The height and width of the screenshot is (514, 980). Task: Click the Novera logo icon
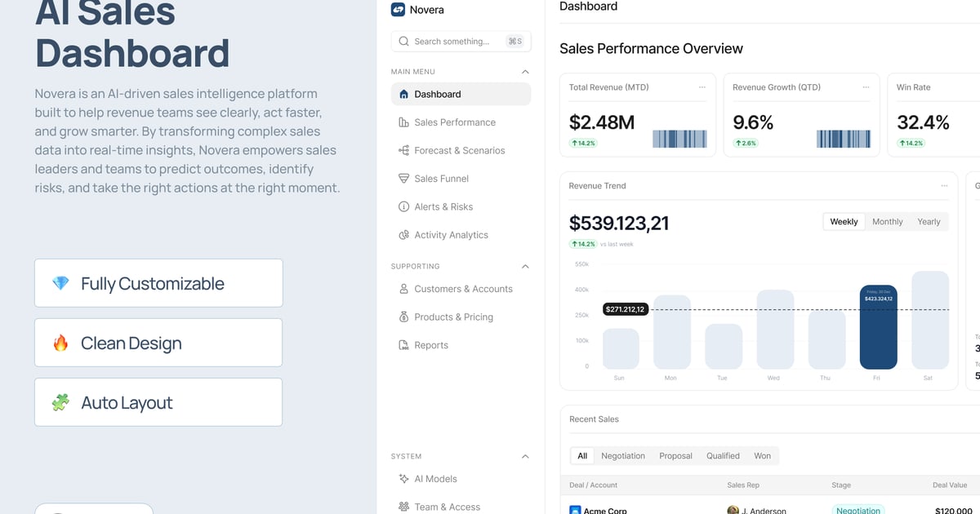pos(399,10)
